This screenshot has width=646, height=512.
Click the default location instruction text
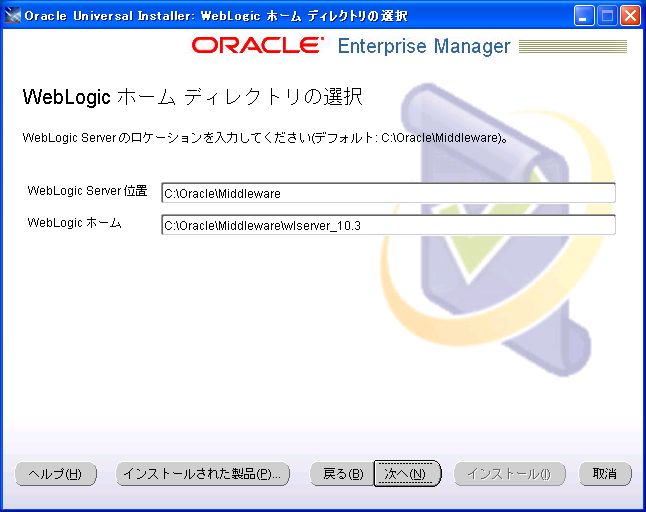266,138
